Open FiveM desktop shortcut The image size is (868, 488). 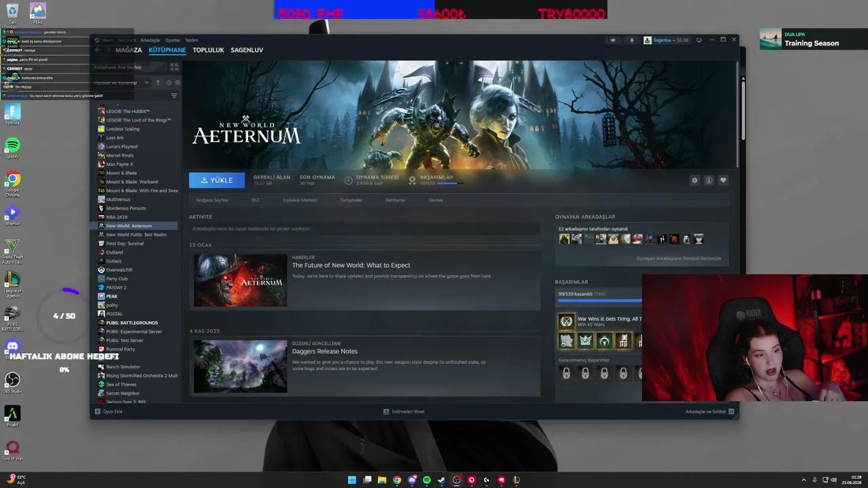[12, 416]
